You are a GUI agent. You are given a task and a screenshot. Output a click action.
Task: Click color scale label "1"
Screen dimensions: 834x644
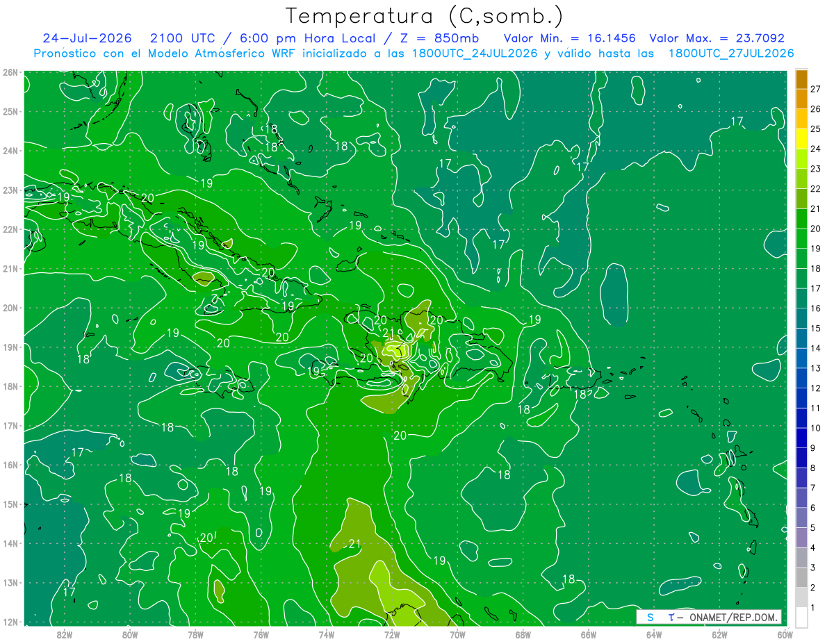point(813,608)
